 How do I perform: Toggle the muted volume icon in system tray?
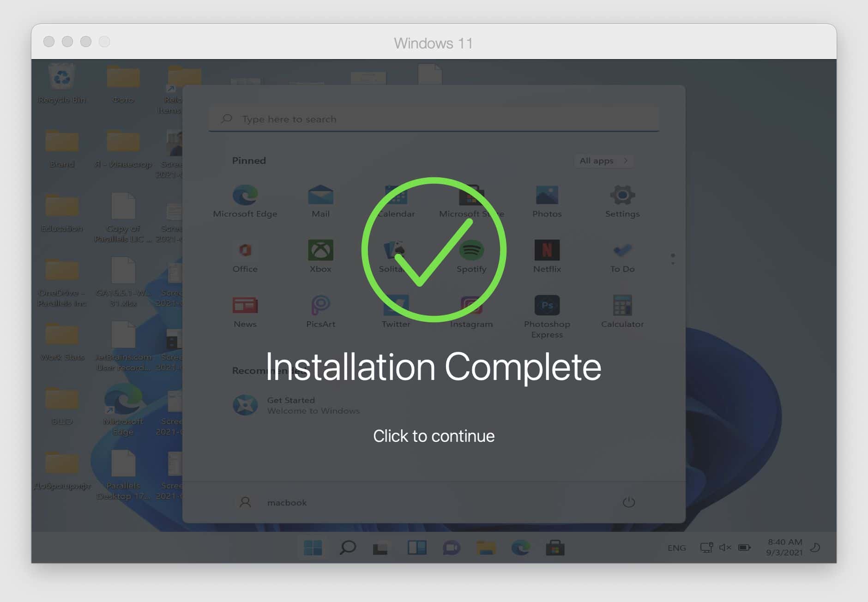pyautogui.click(x=725, y=548)
